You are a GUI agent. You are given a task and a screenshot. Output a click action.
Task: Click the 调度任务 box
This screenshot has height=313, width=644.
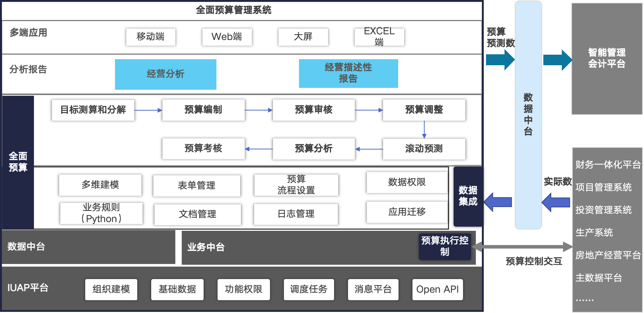point(308,290)
